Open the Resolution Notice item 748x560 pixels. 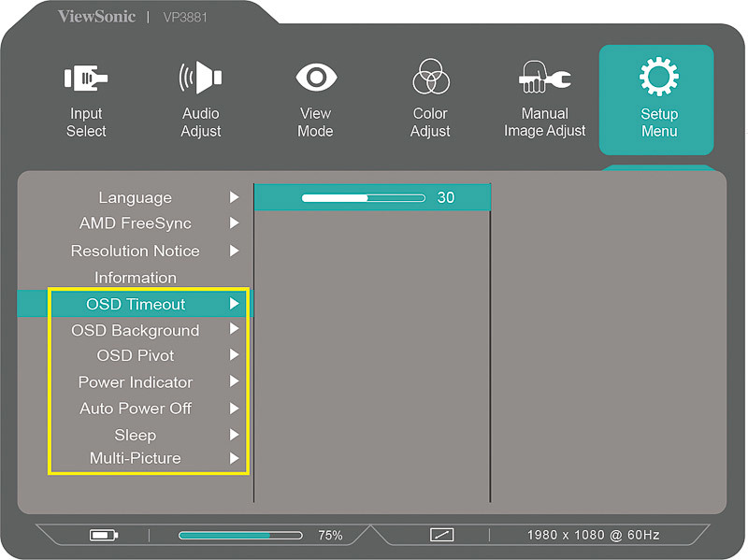135,251
